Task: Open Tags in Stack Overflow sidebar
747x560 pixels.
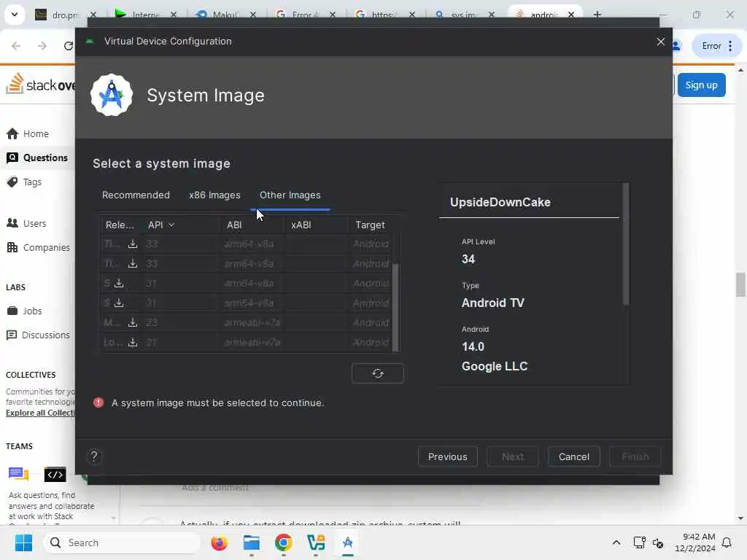Action: coord(25,182)
